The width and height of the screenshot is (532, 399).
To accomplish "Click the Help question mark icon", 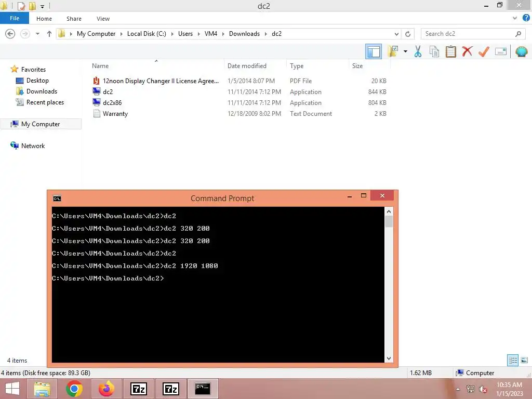I will [x=526, y=18].
